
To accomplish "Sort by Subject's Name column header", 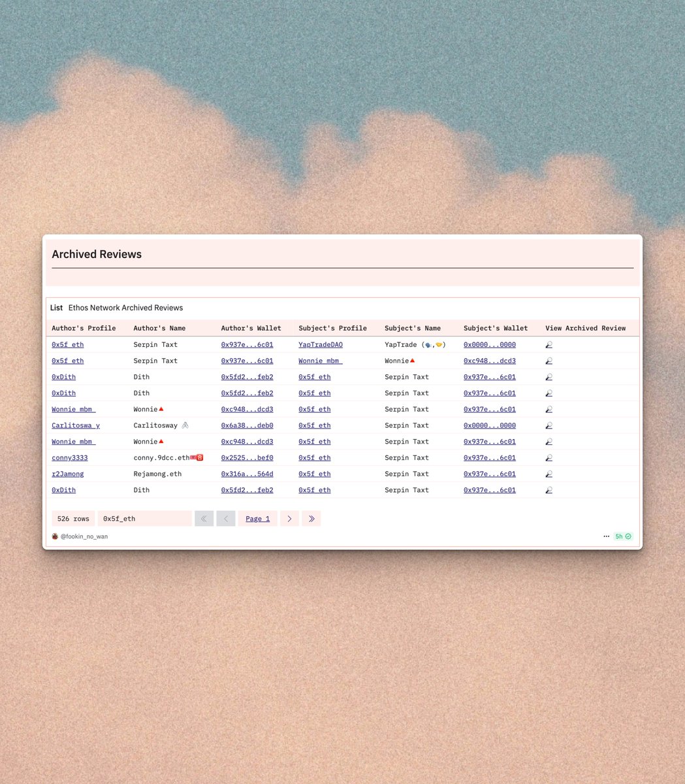I will click(413, 328).
